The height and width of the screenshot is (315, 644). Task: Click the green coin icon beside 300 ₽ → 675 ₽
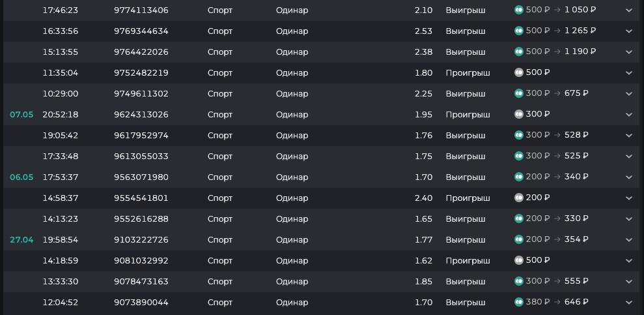click(x=519, y=93)
